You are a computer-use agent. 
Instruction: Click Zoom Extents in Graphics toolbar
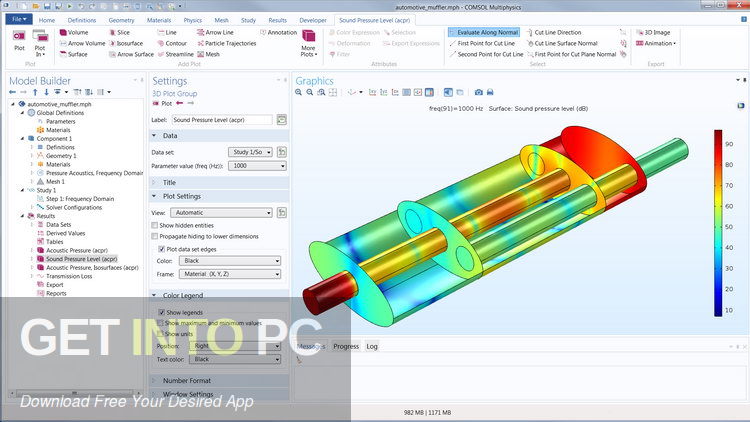(x=333, y=92)
